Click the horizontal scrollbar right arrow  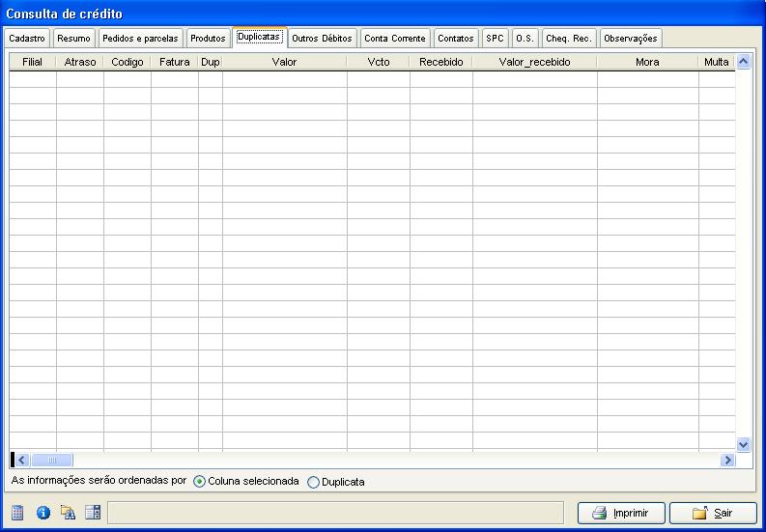(728, 460)
